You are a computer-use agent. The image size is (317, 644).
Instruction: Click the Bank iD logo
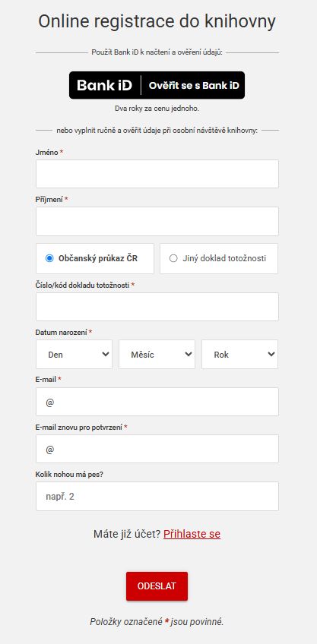tap(104, 85)
